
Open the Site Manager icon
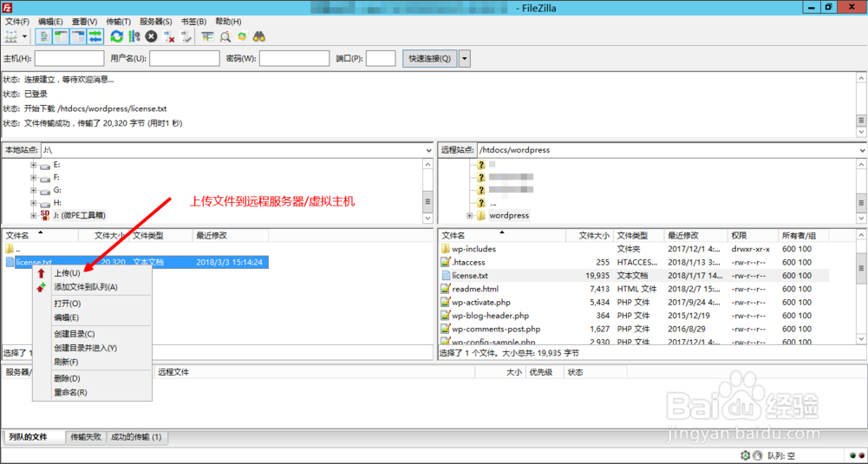[10, 36]
